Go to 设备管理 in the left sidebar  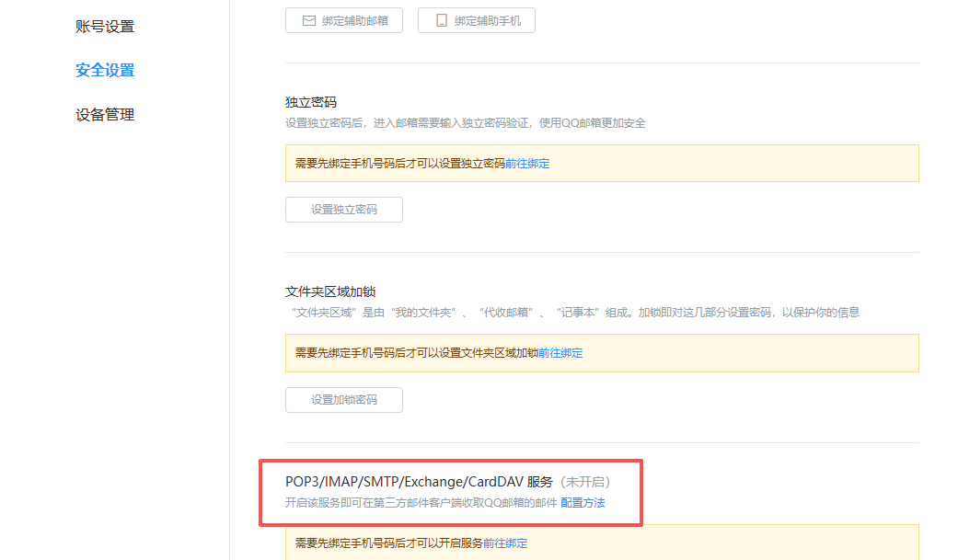click(x=105, y=115)
